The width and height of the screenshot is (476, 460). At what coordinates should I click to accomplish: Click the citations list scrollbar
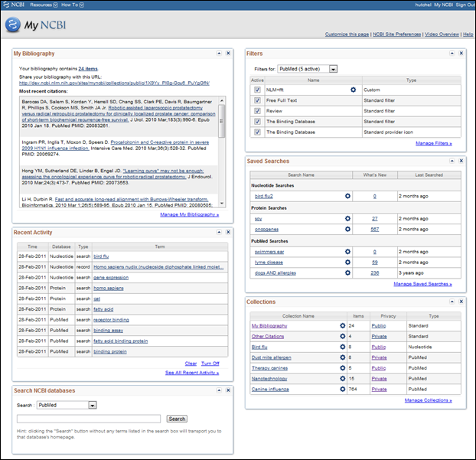[x=222, y=152]
